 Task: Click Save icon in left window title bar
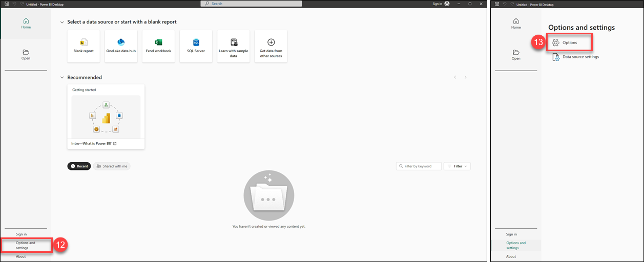coord(6,4)
